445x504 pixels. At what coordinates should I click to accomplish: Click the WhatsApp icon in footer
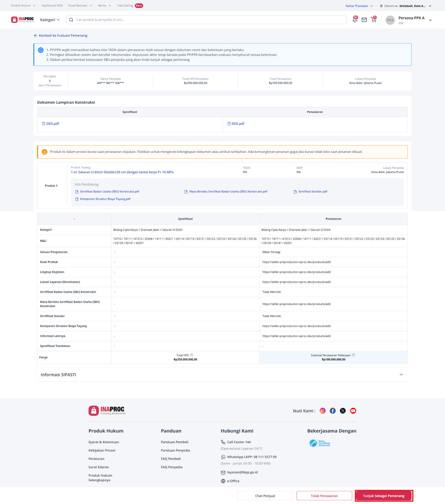click(223, 457)
